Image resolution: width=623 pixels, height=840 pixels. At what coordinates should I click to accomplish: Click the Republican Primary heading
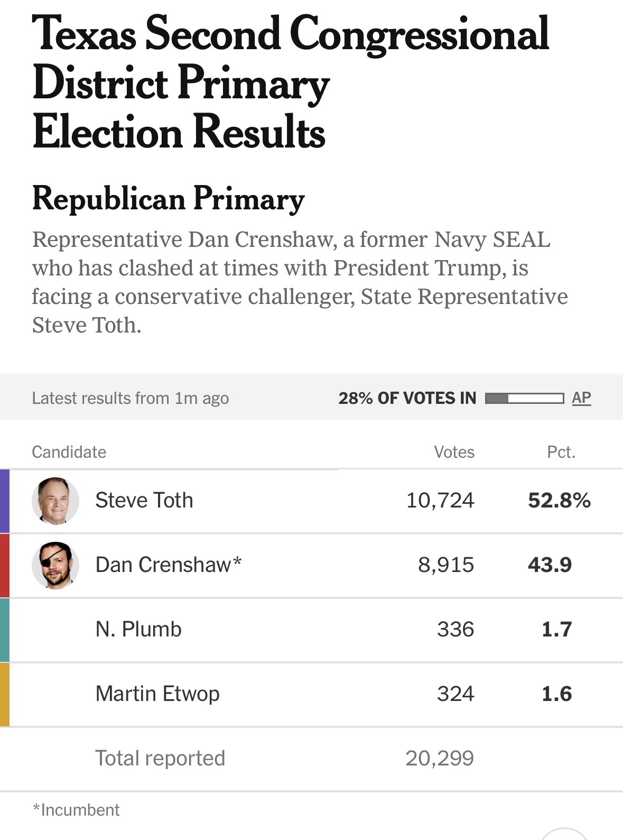pyautogui.click(x=168, y=199)
